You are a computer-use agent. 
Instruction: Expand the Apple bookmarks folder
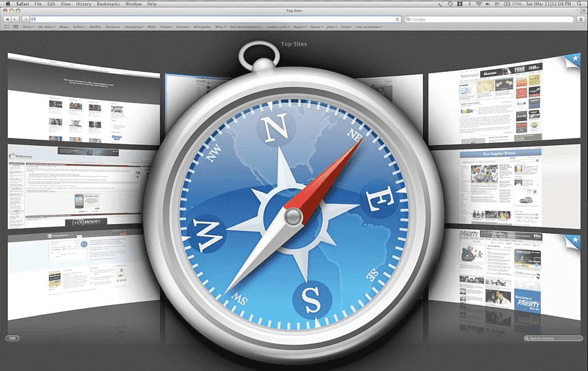[x=300, y=27]
